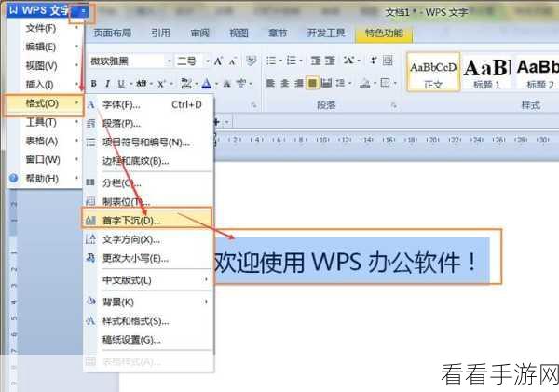Choose 制表位(T)... entry
This screenshot has height=392, width=559.
tap(148, 202)
